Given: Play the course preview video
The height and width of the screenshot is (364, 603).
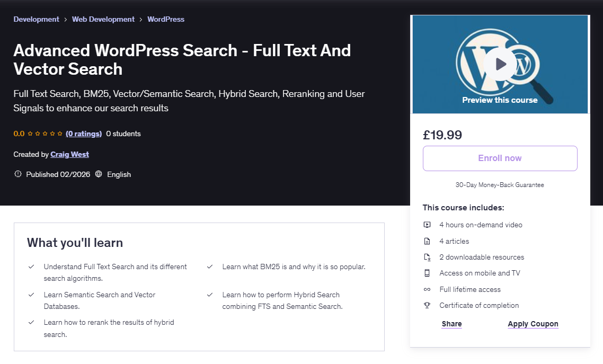Looking at the screenshot, I should click(x=500, y=64).
